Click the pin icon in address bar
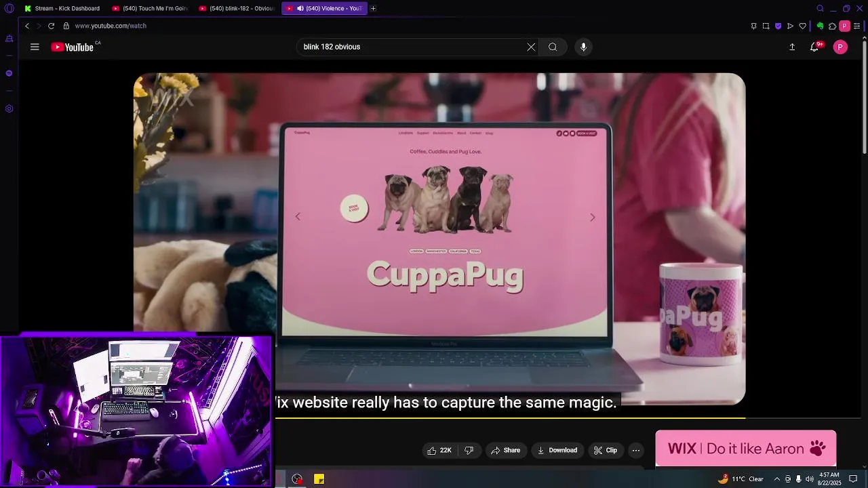868x488 pixels. point(753,26)
